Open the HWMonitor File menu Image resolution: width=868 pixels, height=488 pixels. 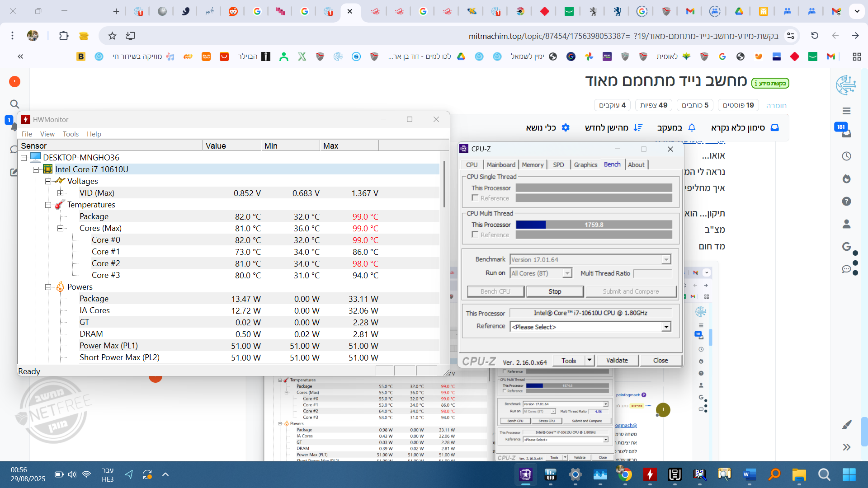tap(27, 134)
